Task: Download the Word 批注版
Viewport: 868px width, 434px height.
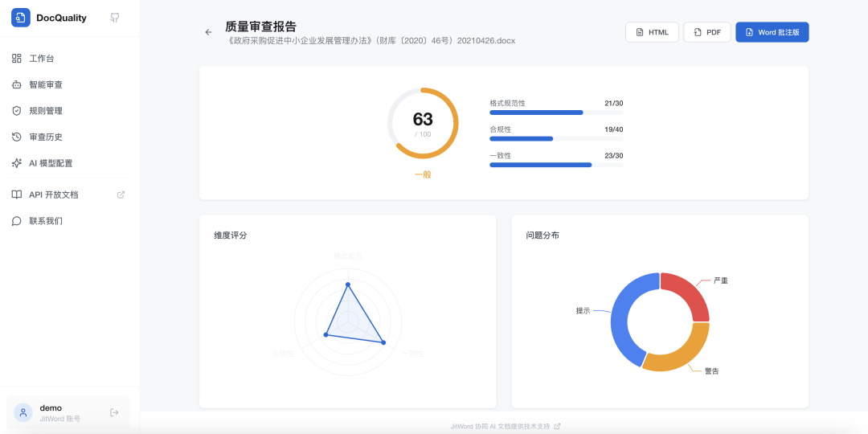Action: point(772,32)
